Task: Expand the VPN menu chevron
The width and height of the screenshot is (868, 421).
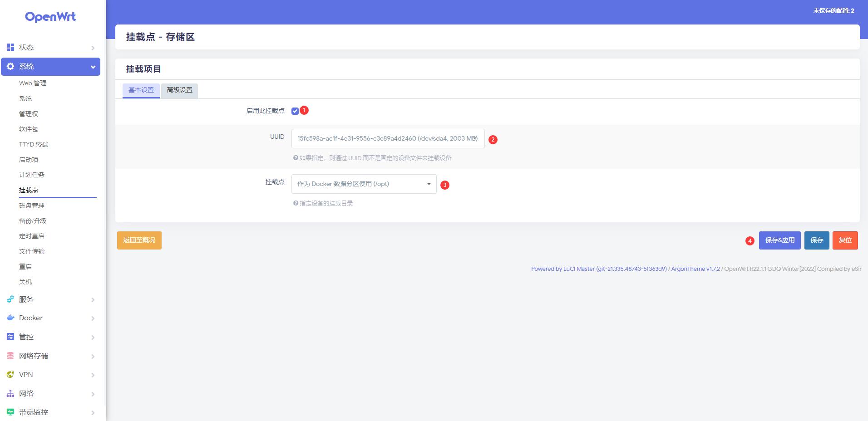Action: (x=93, y=375)
